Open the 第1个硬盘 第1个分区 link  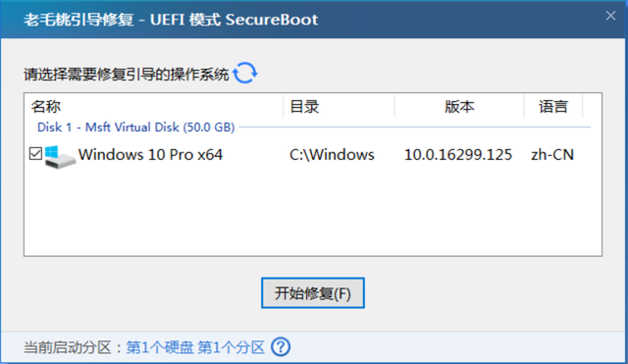click(x=195, y=347)
